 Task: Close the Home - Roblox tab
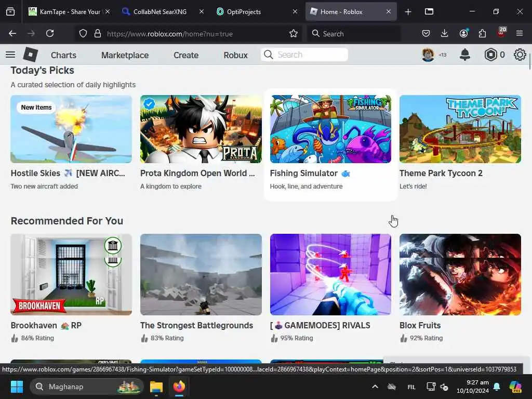click(389, 11)
